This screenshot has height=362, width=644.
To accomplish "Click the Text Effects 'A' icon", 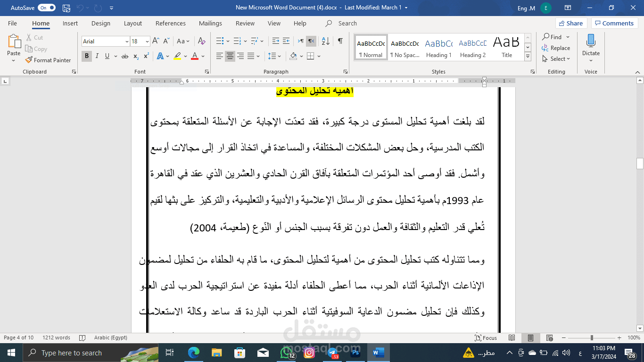I will coord(160,56).
